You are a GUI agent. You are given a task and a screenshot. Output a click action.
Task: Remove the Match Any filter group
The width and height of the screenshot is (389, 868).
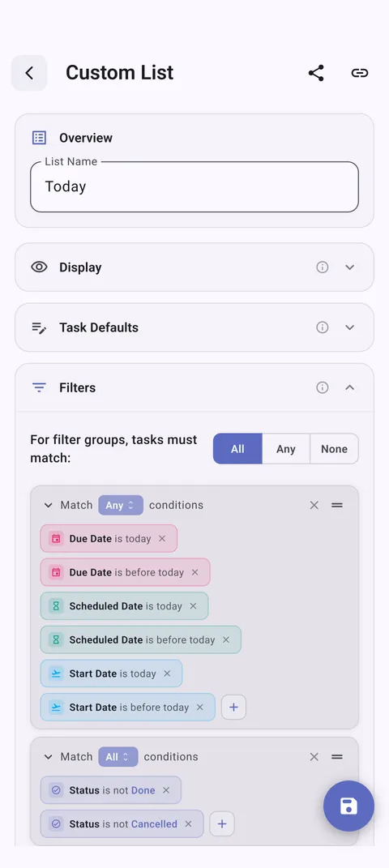click(x=314, y=505)
